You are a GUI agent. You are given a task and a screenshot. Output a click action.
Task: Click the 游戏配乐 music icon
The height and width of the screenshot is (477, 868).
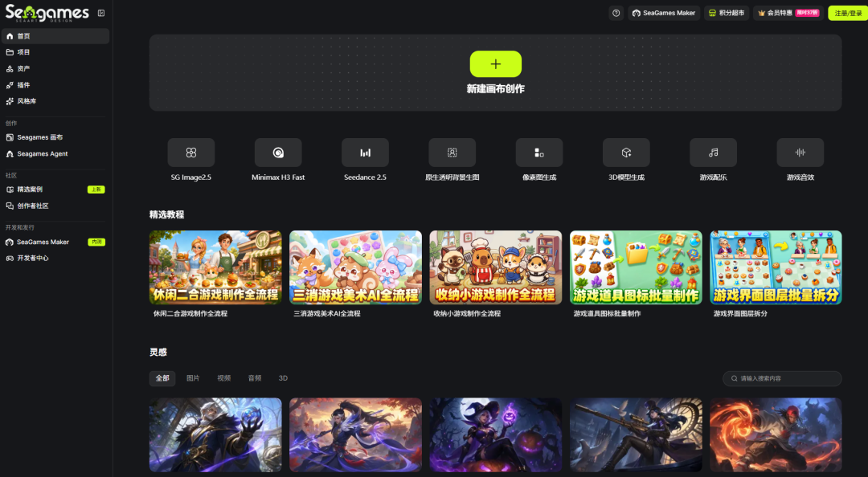click(713, 153)
